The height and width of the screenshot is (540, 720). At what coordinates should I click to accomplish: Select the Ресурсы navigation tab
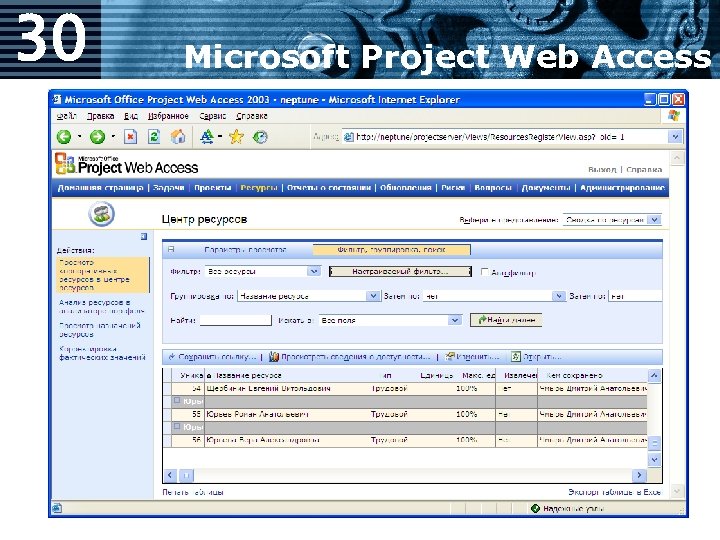(x=259, y=188)
